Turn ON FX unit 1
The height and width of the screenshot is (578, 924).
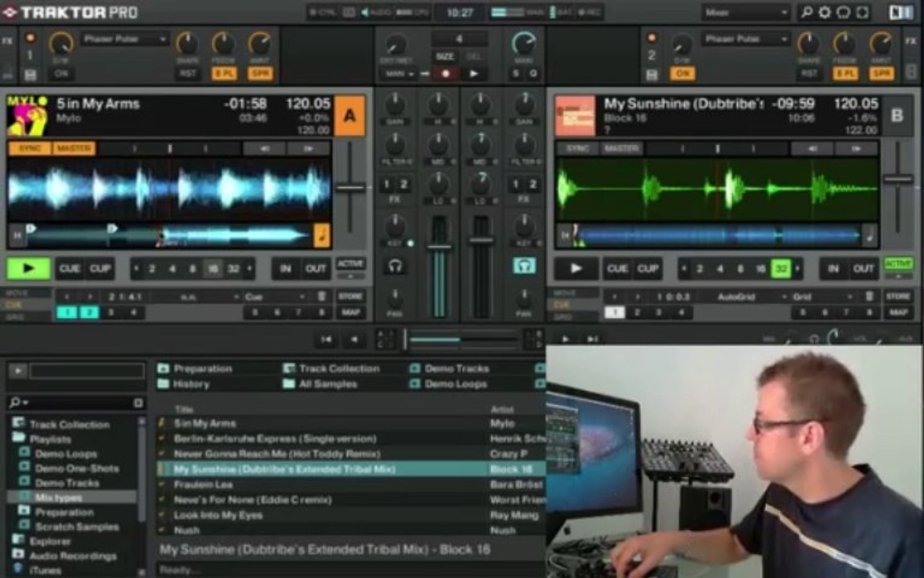click(x=61, y=74)
